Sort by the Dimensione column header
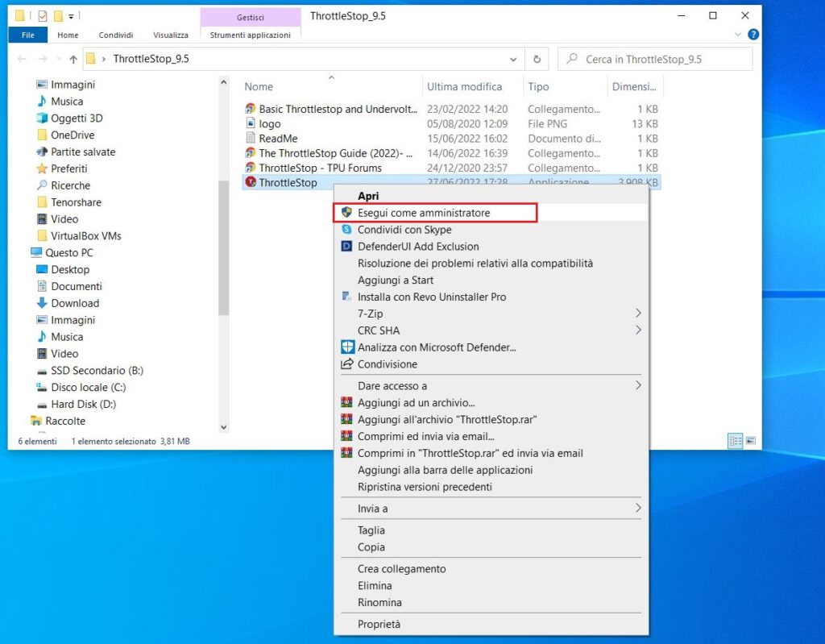This screenshot has width=825, height=644. (x=635, y=86)
